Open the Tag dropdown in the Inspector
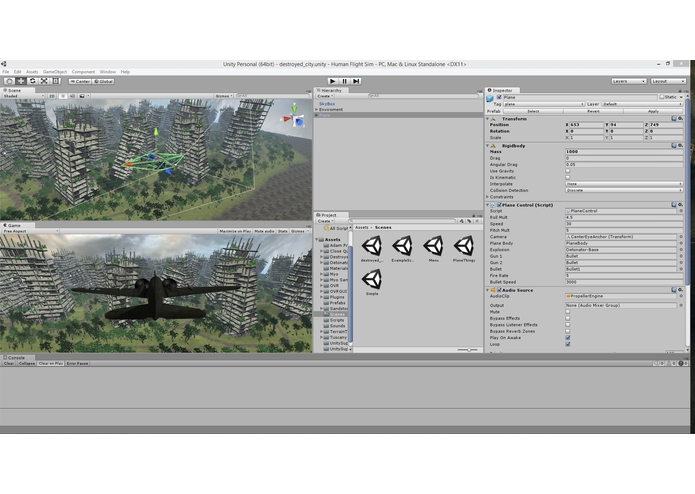Screen dimensions: 695x494 point(544,104)
